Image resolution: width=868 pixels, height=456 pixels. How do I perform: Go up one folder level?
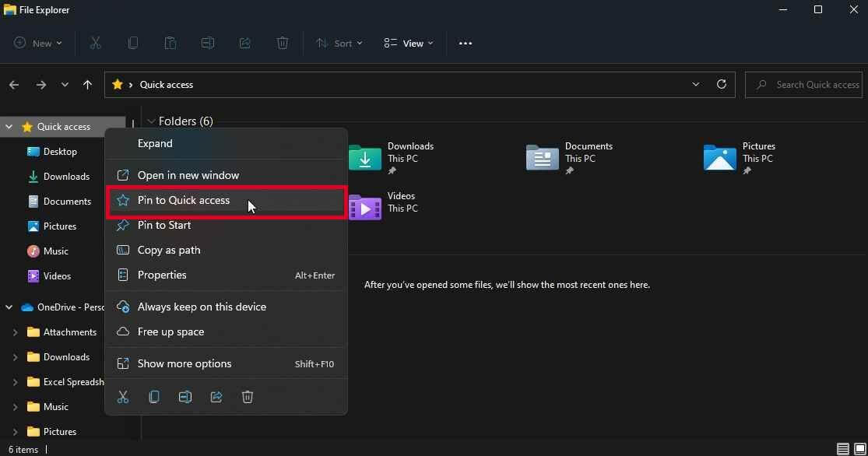(x=87, y=85)
